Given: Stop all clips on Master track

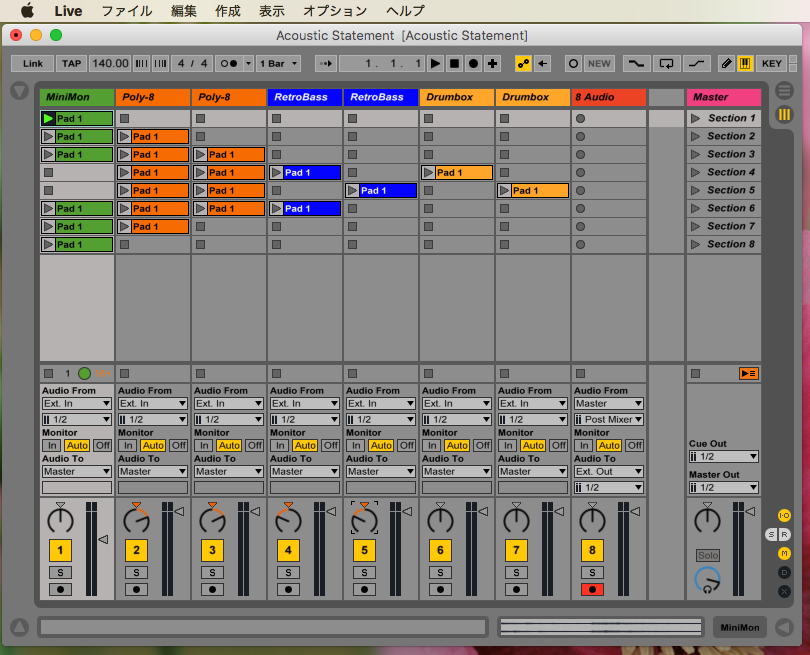Looking at the screenshot, I should tap(695, 373).
